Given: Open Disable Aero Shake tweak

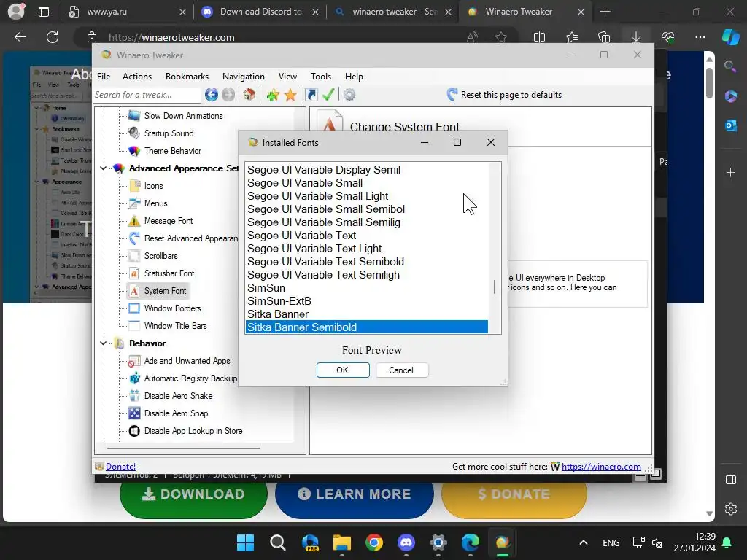Looking at the screenshot, I should tap(178, 396).
